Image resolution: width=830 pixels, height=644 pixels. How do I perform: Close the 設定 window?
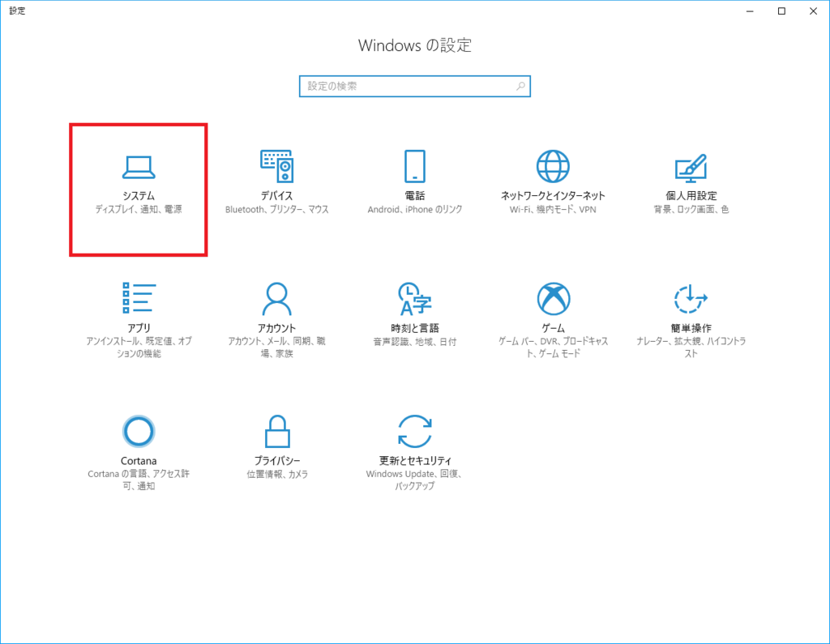813,11
